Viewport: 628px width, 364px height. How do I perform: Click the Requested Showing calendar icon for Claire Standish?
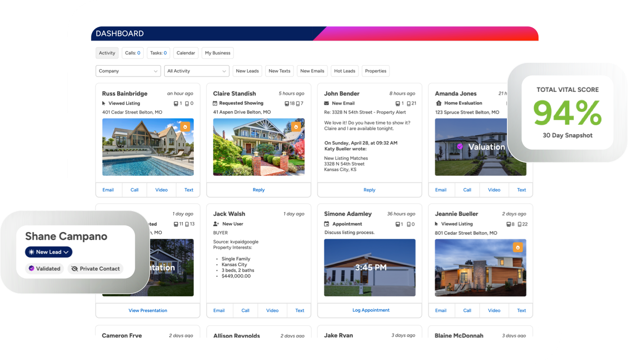[x=216, y=103]
